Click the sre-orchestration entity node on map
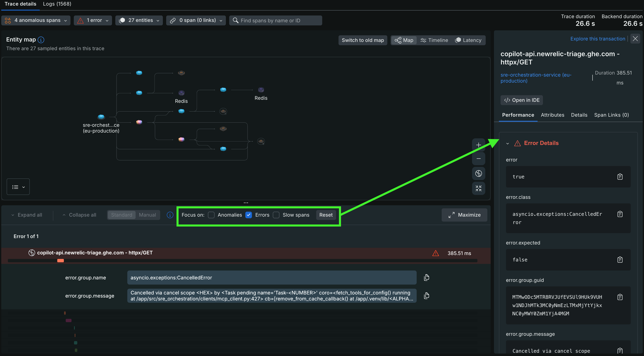 coord(101,117)
